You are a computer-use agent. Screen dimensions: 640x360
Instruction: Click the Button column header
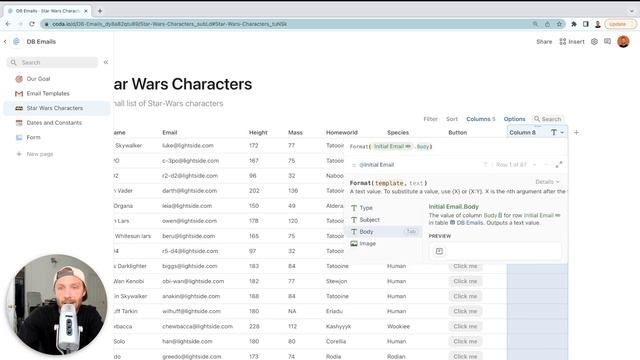[458, 133]
